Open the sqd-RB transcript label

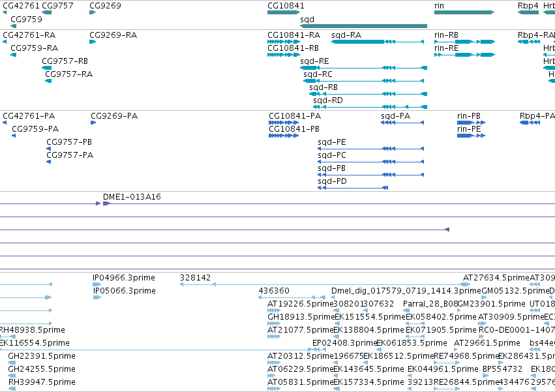(x=323, y=87)
